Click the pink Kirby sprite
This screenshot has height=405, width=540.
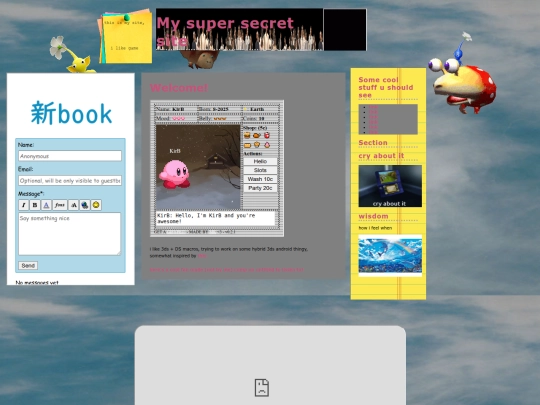coord(175,174)
